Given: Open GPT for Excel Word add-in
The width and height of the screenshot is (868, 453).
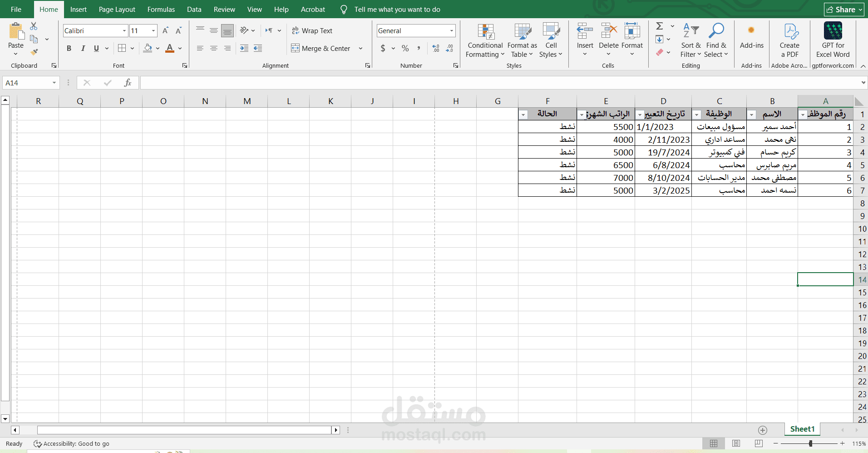Looking at the screenshot, I should 833,40.
